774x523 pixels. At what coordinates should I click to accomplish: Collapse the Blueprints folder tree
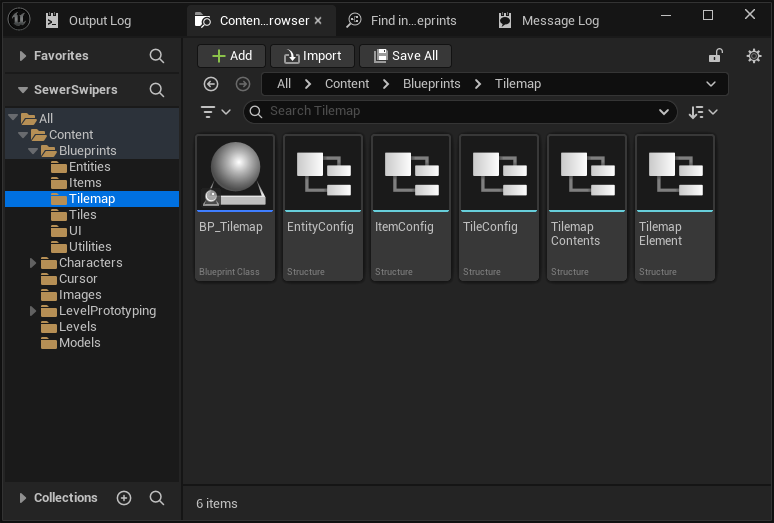pos(33,151)
